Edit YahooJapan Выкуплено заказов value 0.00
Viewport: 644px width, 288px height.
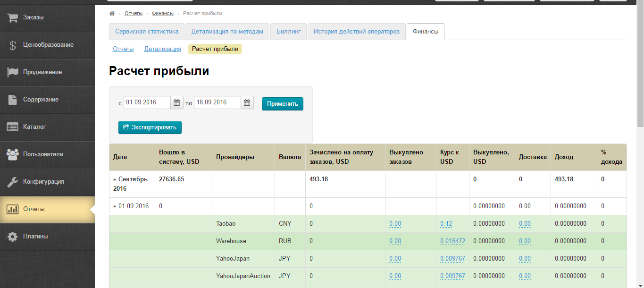coord(395,259)
